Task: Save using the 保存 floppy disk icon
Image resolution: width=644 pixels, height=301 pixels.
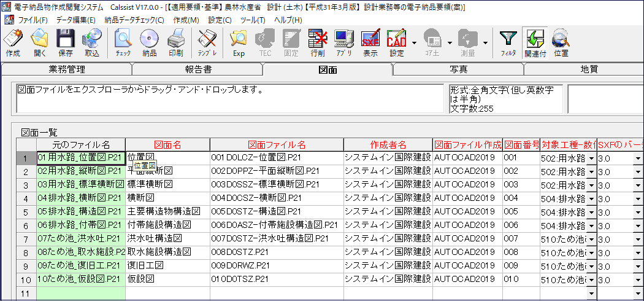Action: coord(66,43)
